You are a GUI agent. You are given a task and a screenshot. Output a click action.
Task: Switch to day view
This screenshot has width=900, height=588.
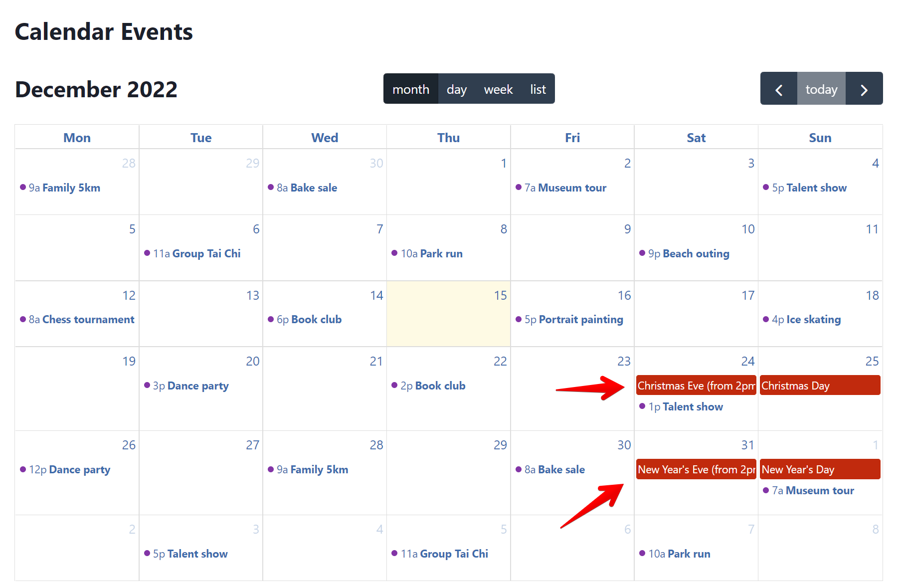tap(456, 89)
